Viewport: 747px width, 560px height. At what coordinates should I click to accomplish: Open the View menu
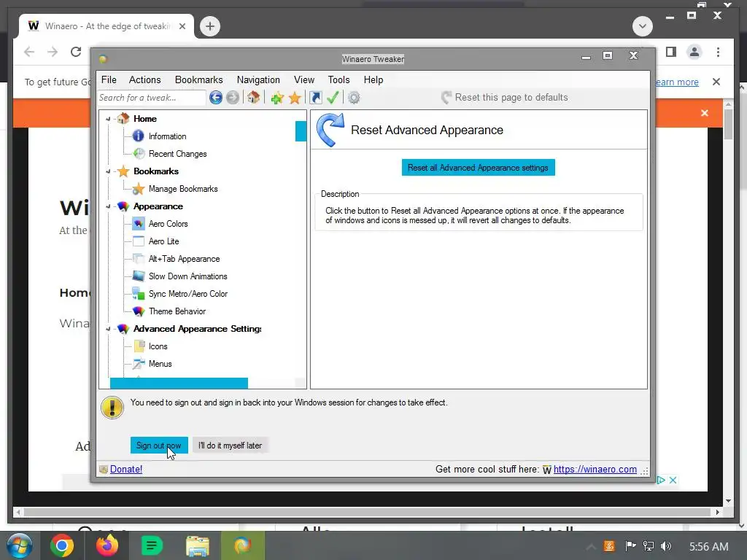(304, 80)
